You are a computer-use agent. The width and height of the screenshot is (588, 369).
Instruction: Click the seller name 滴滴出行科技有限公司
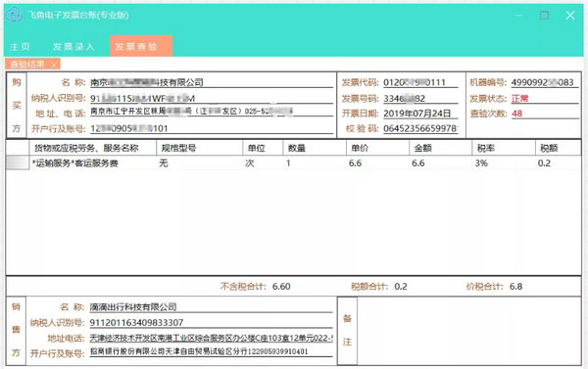pos(133,307)
